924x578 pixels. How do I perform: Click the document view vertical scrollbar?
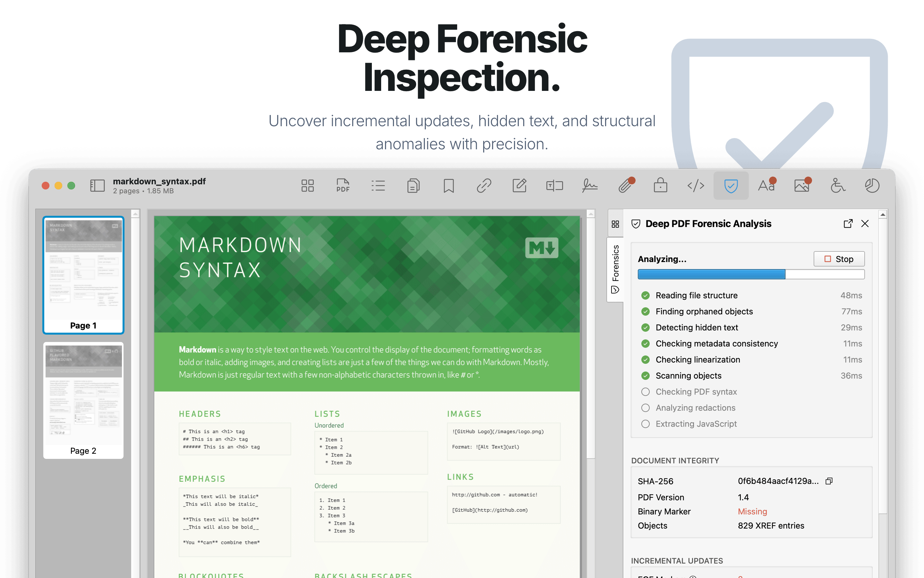click(591, 338)
